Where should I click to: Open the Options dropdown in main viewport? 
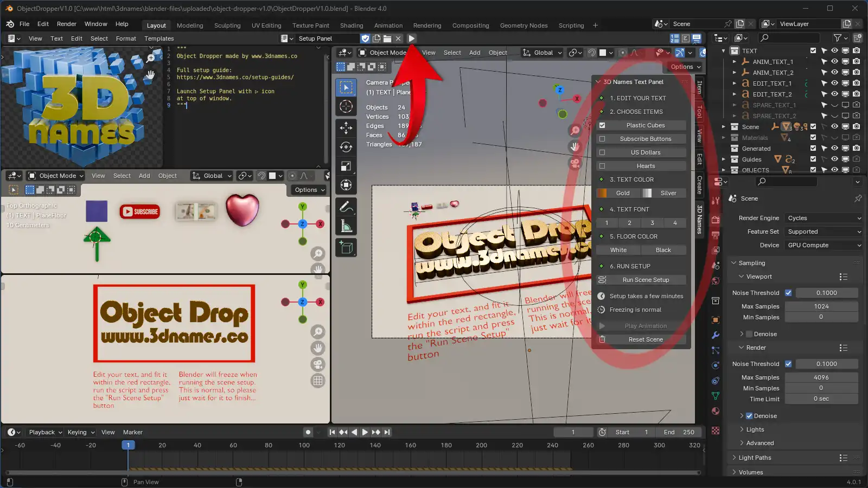[686, 67]
